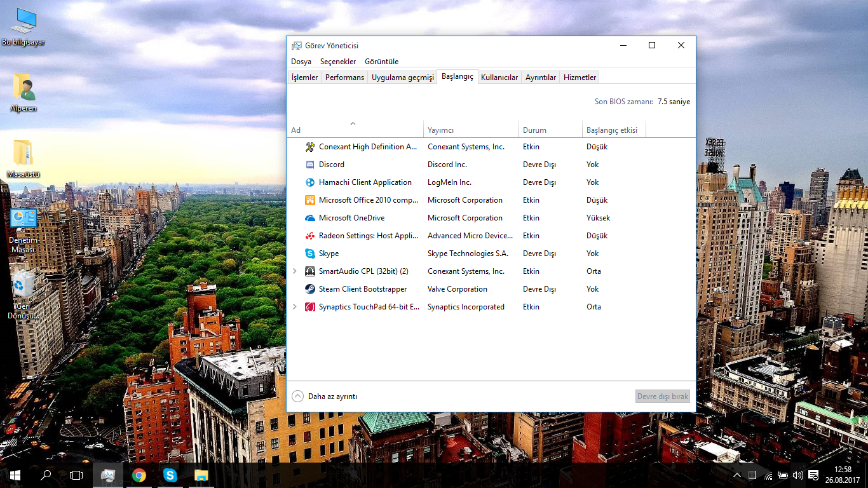The width and height of the screenshot is (868, 488).
Task: Open File Explorer from the taskbar
Action: 201,475
